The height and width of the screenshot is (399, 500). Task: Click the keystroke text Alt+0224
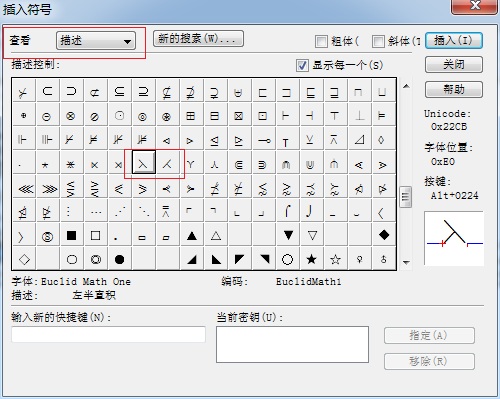point(454,195)
